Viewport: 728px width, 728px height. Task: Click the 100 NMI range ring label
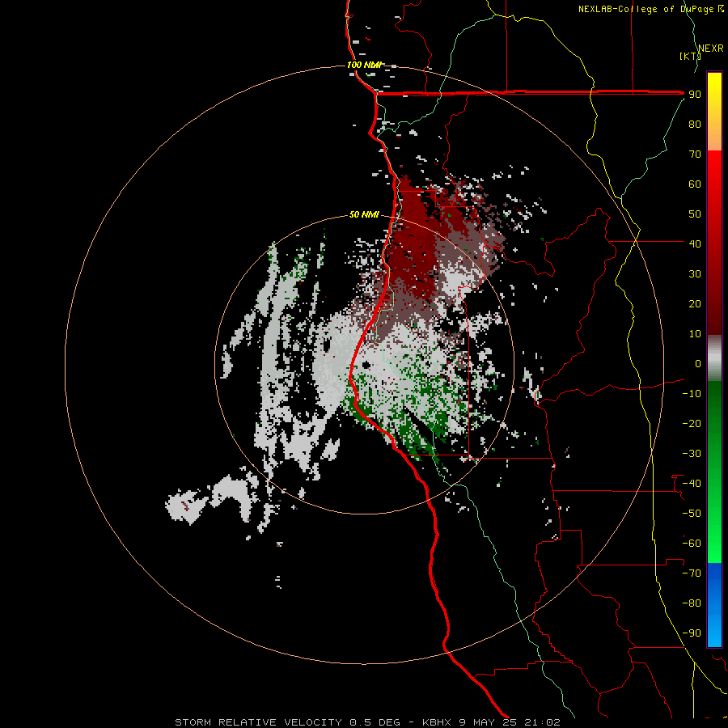tap(364, 65)
